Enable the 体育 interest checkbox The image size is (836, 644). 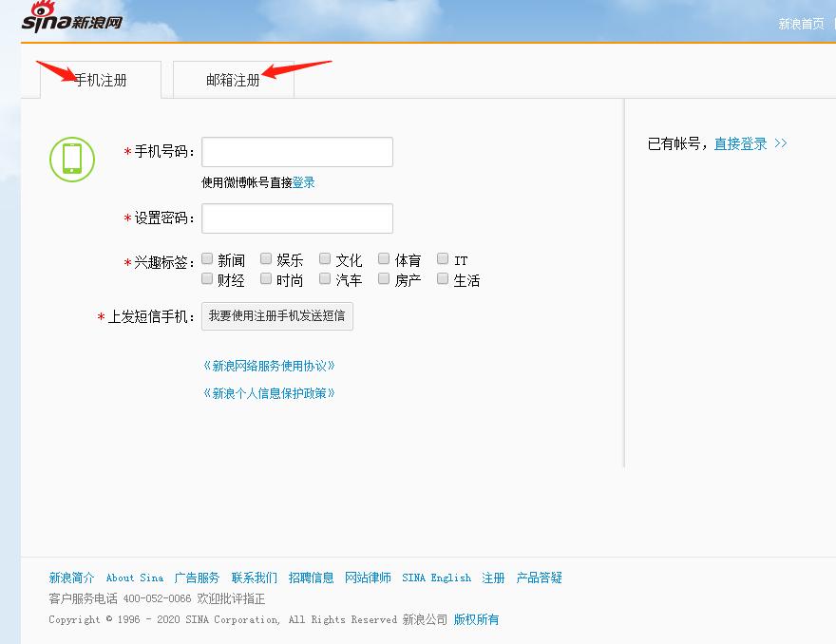tap(384, 257)
